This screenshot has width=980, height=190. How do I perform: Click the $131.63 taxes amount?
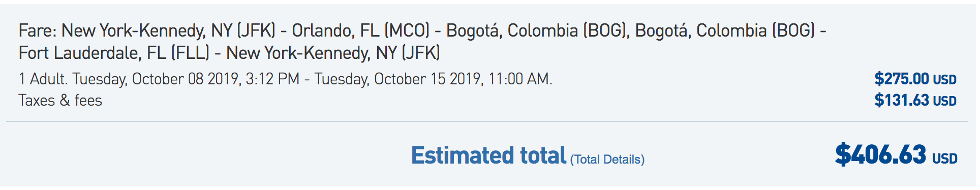pyautogui.click(x=902, y=100)
